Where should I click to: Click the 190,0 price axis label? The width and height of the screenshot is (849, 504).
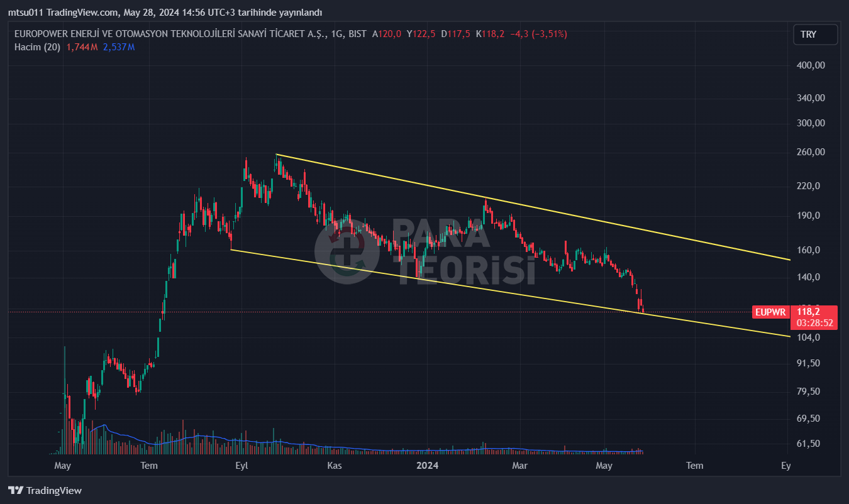pos(808,216)
